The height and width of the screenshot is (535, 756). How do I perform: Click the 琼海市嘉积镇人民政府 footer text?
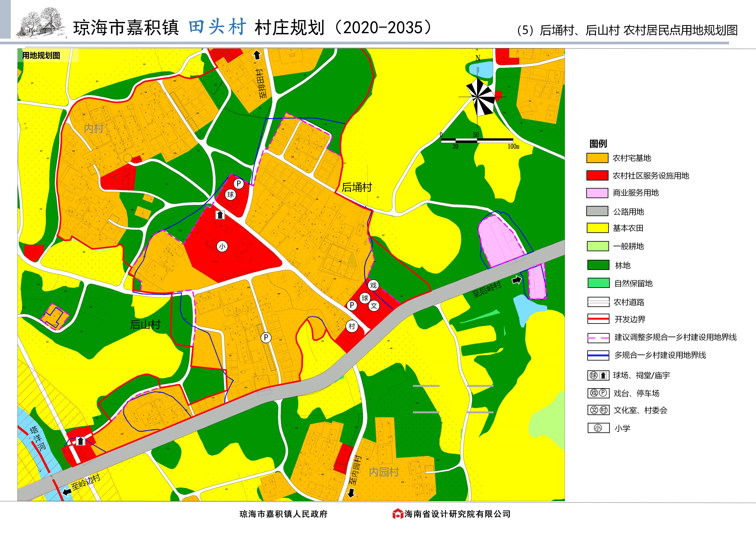[x=284, y=514]
